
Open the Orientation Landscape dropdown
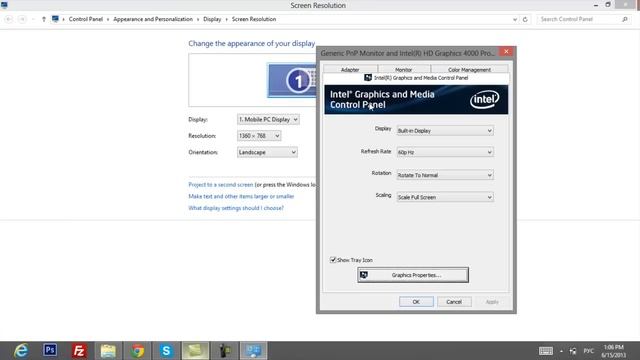click(x=267, y=152)
